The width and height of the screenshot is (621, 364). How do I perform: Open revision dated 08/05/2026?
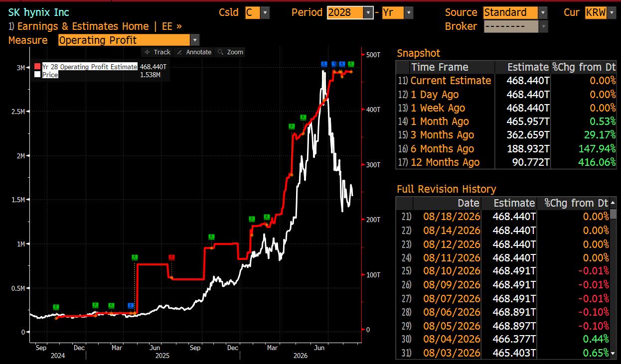point(502,326)
